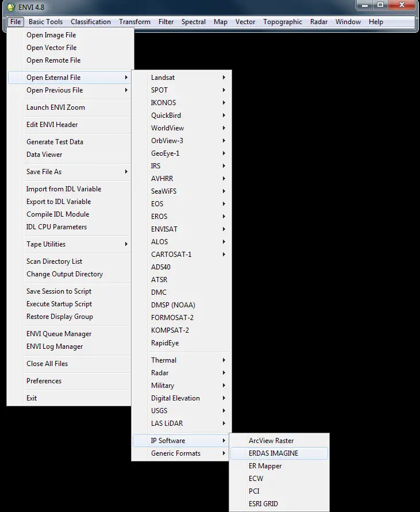Screen dimensions: 420x512
Task: Open the Help menu
Action: (376, 22)
